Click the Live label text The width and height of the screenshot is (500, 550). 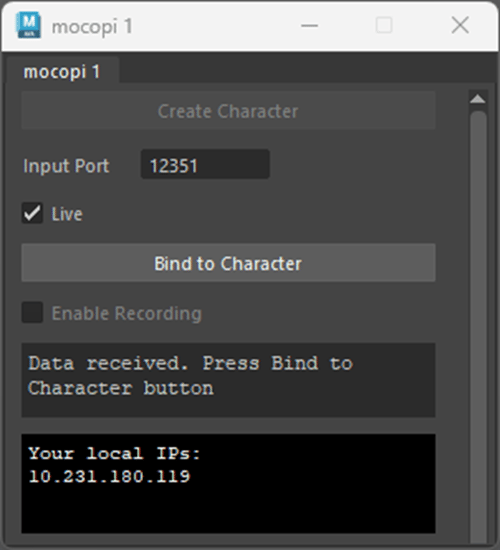67,214
